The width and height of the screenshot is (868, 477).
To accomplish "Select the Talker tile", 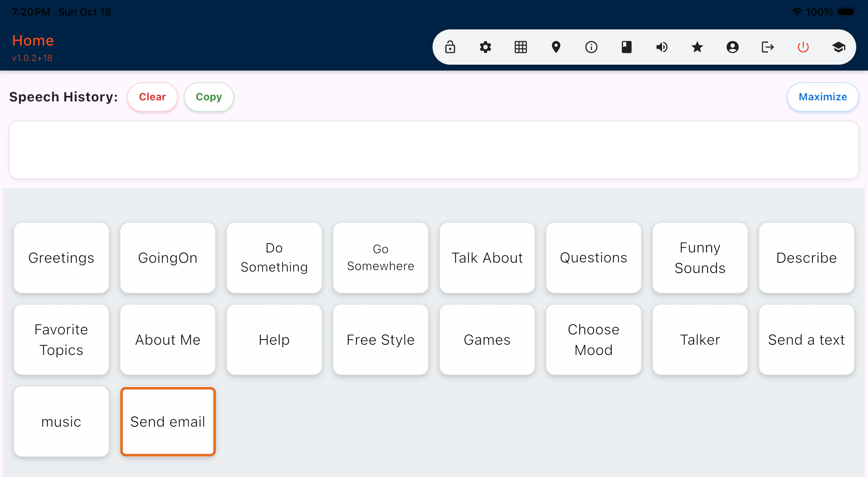I will click(700, 340).
